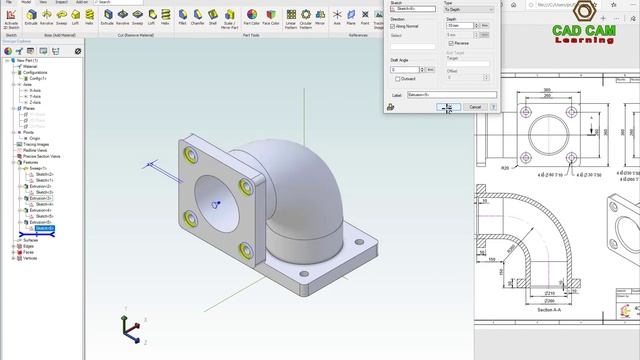The height and width of the screenshot is (360, 640).
Task: Click the dialog help '?' button
Action: 493,107
